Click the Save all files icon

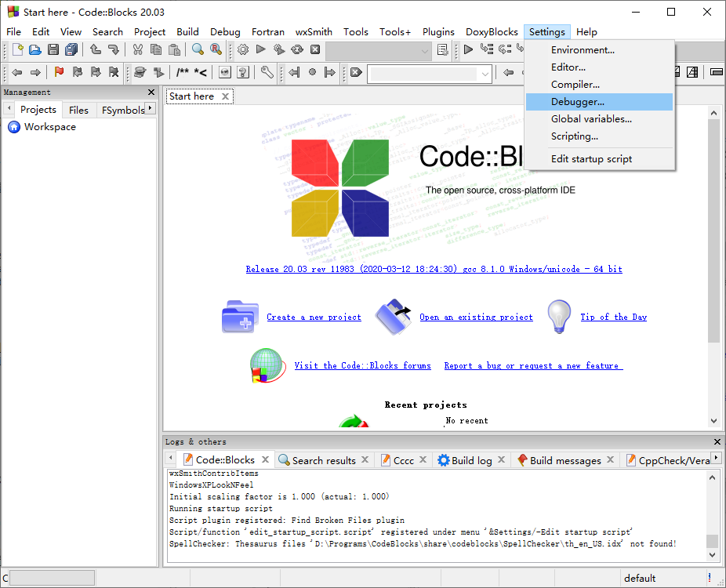tap(71, 49)
